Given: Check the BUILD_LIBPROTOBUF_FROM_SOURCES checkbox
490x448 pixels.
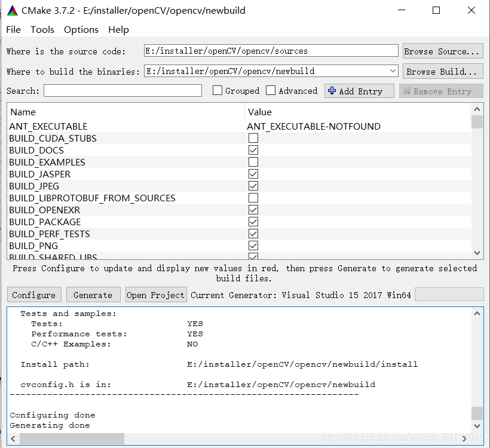Looking at the screenshot, I should click(253, 198).
